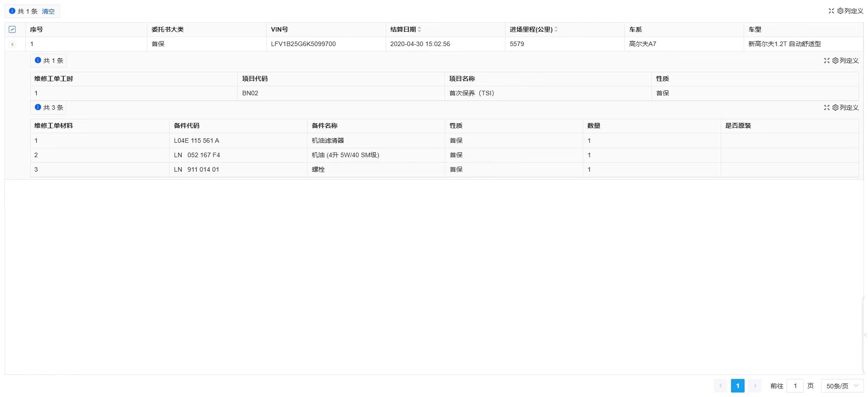868x397 pixels.
Task: Select page 1 in the pagination
Action: [738, 386]
